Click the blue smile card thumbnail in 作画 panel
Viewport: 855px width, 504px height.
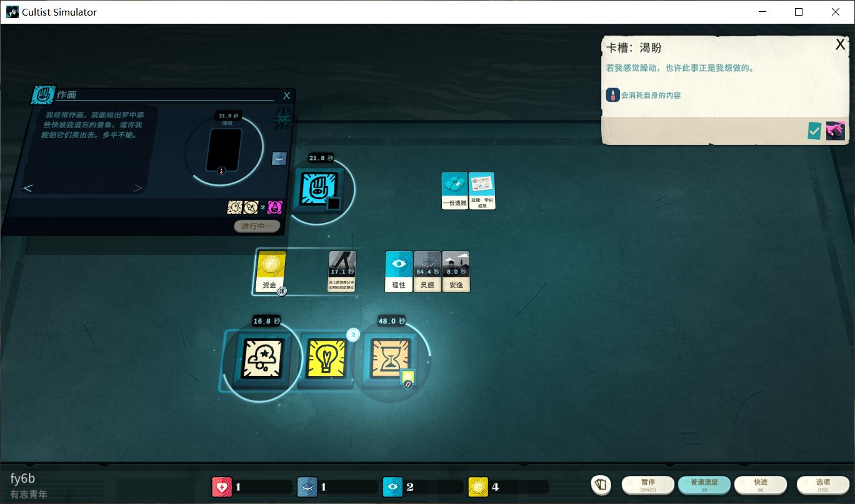[x=279, y=159]
